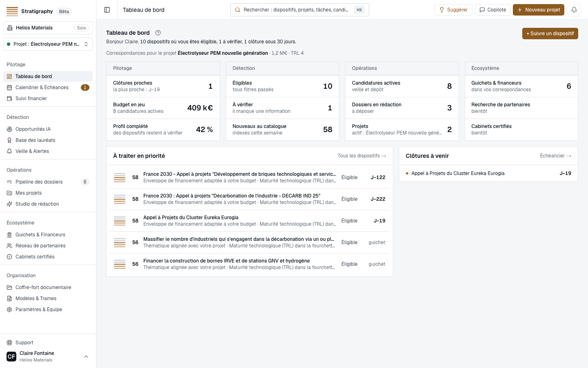Screen dimensions: 588x368
Task: Open DECARB IND 25 opportunity row
Action: pos(249,199)
